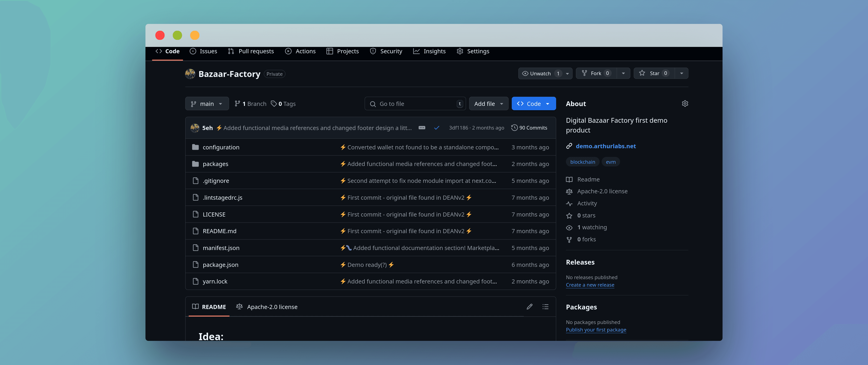Expand the Add file dropdown
Screen dimensions: 868x365
tap(488, 104)
